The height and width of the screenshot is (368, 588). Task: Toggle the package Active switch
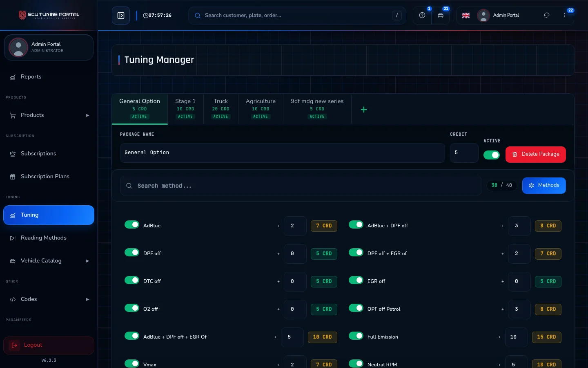[492, 155]
